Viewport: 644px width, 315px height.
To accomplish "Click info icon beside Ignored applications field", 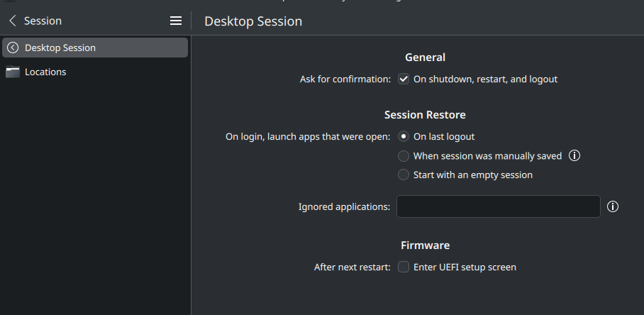I will click(x=612, y=206).
